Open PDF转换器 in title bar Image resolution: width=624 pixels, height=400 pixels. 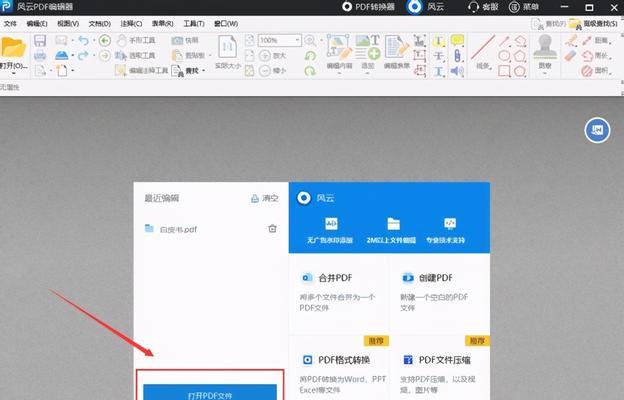368,7
